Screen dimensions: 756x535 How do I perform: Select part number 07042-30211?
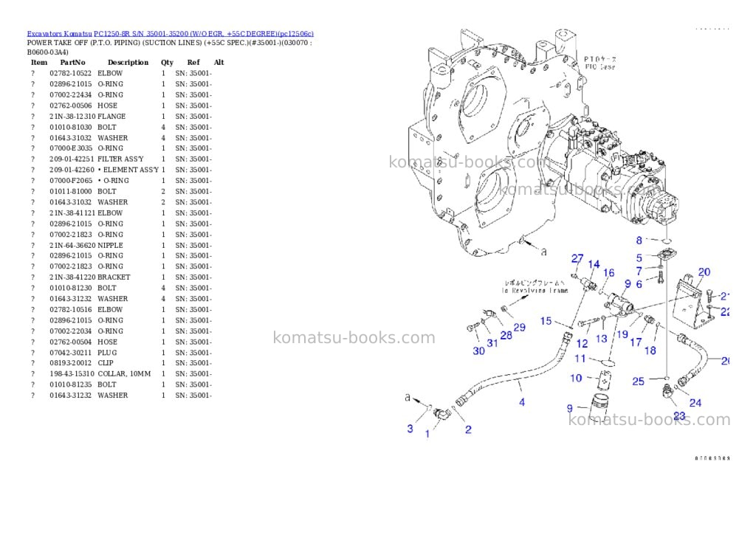coord(70,353)
